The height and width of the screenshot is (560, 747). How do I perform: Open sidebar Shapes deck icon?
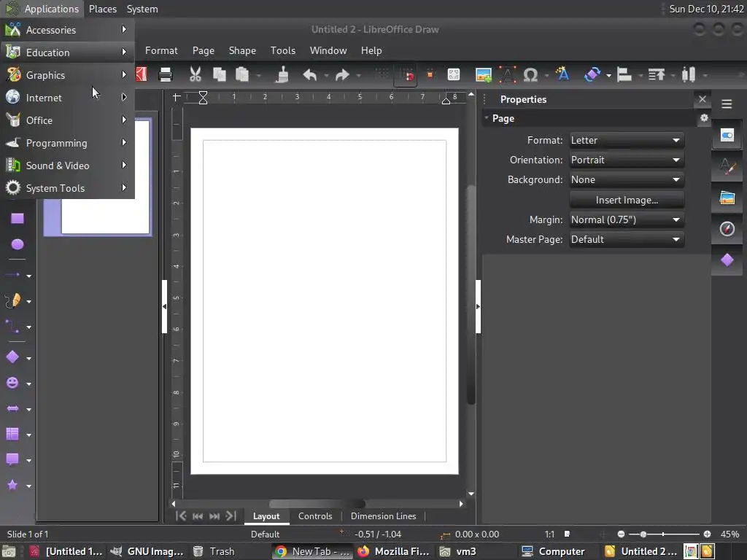pyautogui.click(x=727, y=260)
